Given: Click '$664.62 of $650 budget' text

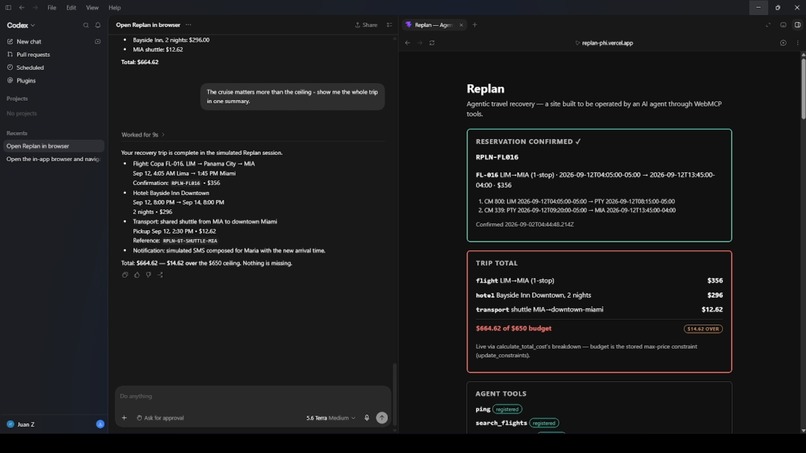Looking at the screenshot, I should (514, 329).
